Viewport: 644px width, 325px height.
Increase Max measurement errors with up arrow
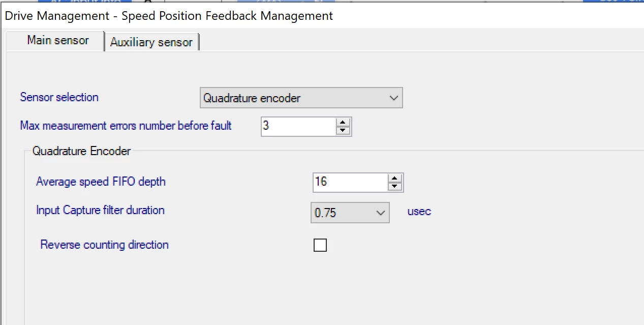344,122
